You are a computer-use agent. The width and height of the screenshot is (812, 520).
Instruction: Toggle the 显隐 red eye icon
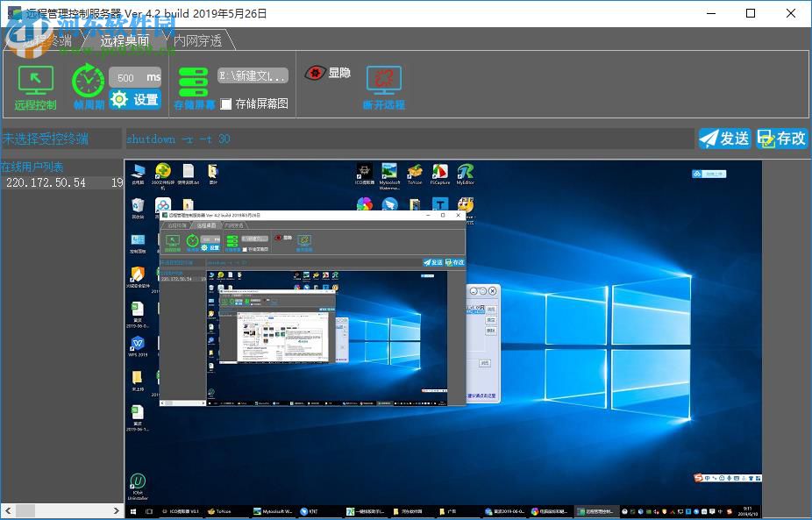pyautogui.click(x=316, y=74)
